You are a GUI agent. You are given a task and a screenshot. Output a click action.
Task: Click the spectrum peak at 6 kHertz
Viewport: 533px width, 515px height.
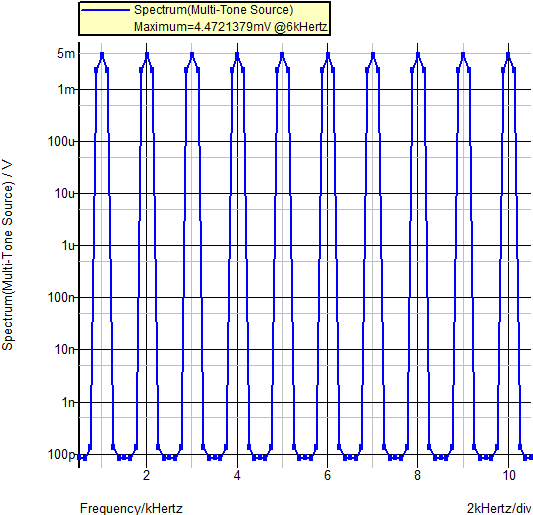point(328,54)
